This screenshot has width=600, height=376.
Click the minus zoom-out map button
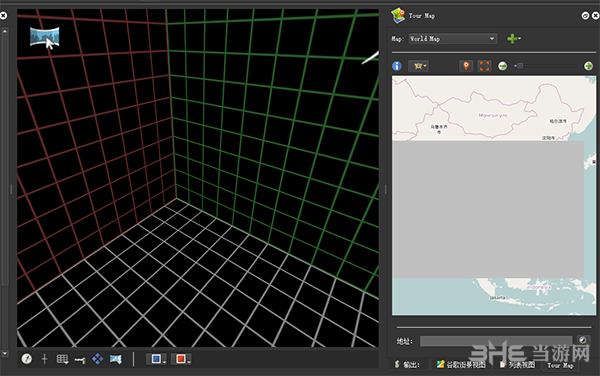pyautogui.click(x=502, y=66)
